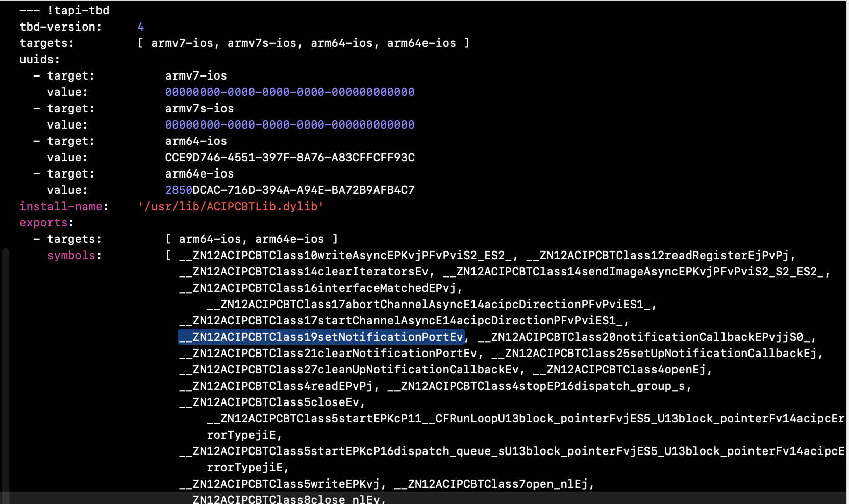Click the symbols key
This screenshot has width=849, height=504.
click(x=71, y=255)
